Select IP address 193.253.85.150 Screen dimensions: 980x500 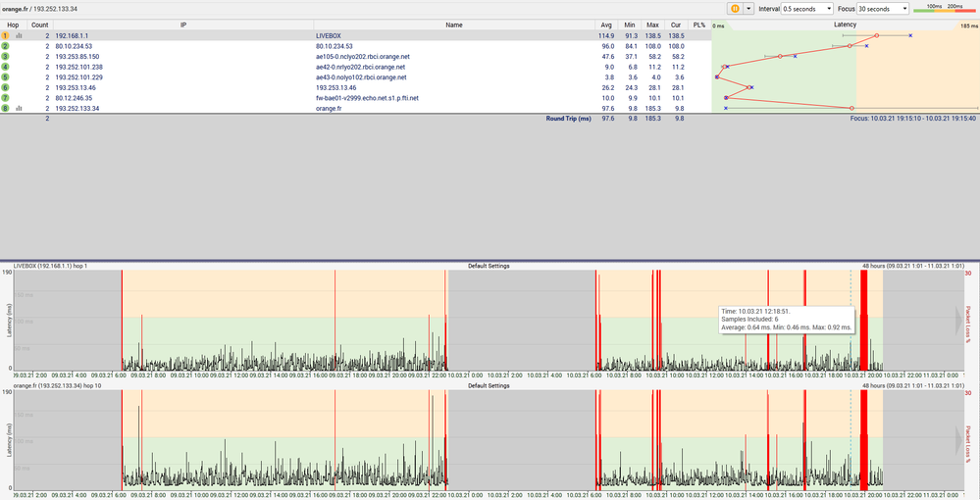(77, 57)
